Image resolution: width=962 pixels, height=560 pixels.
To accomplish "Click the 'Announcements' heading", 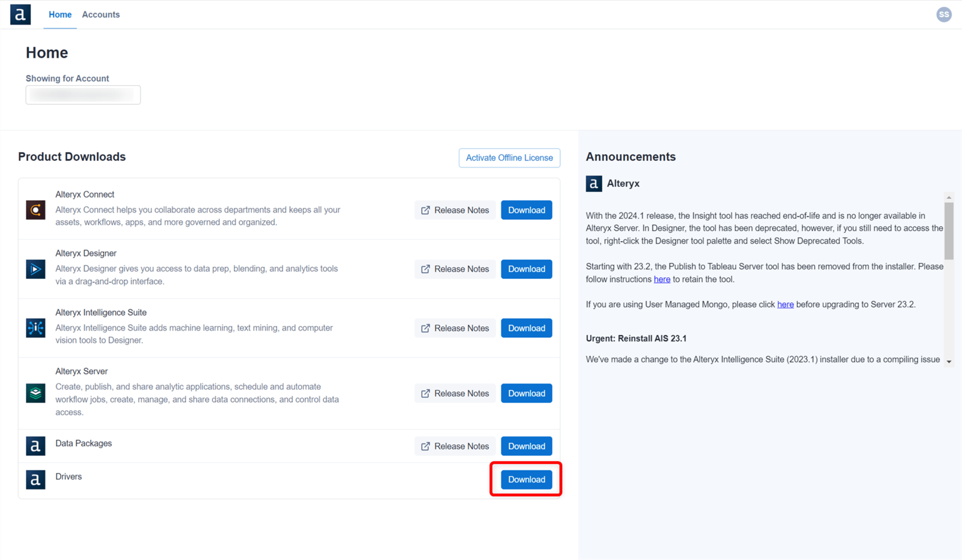I will pyautogui.click(x=631, y=157).
